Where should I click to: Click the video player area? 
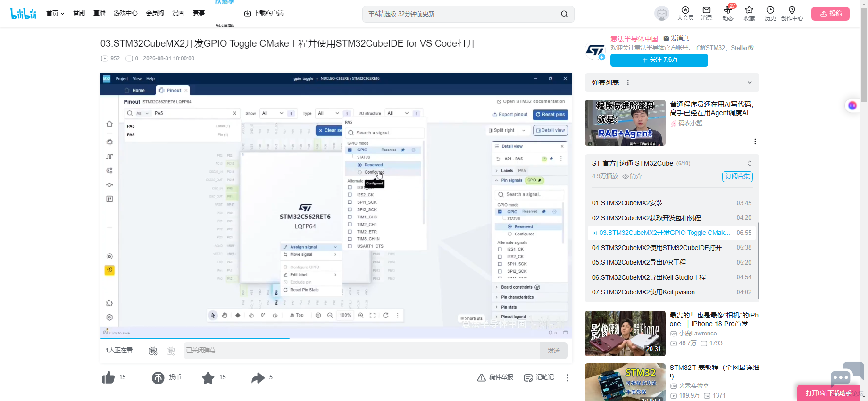coord(336,205)
